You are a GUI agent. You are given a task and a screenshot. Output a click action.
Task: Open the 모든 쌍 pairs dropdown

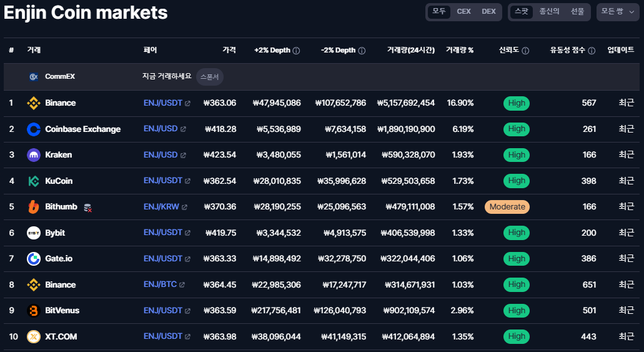point(617,12)
